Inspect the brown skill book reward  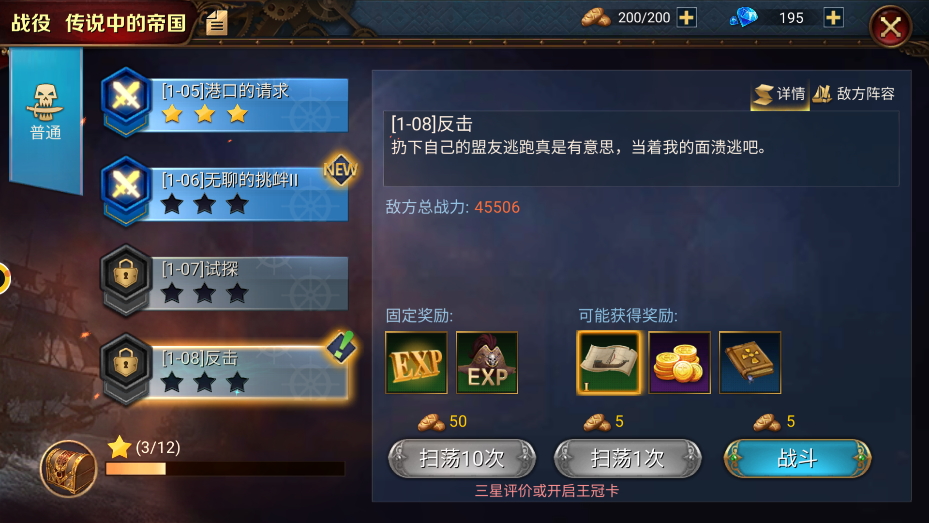[750, 362]
